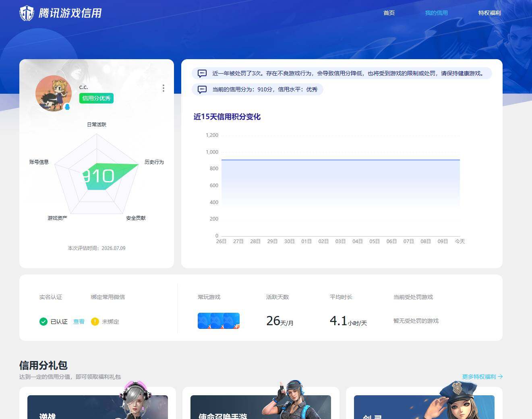Viewport: 532px width, 419px height.
Task: Click the Tencent Game Credit shield logo
Action: pos(27,13)
